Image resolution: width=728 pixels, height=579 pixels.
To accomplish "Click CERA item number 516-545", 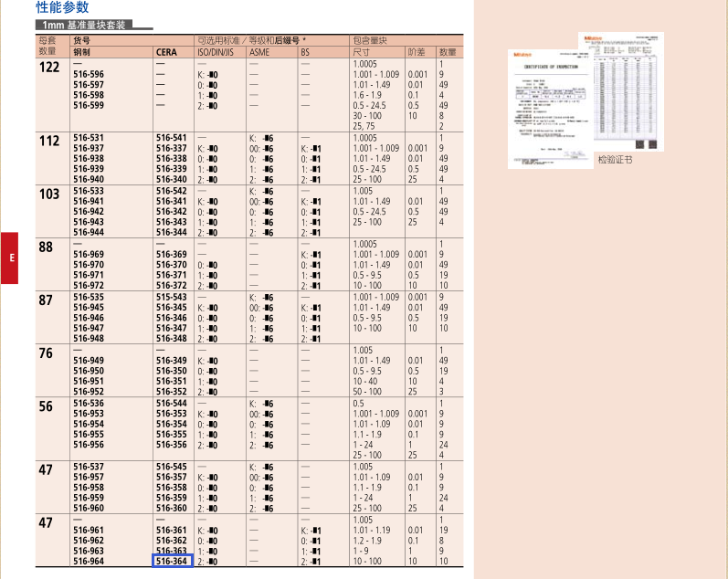I will (172, 467).
